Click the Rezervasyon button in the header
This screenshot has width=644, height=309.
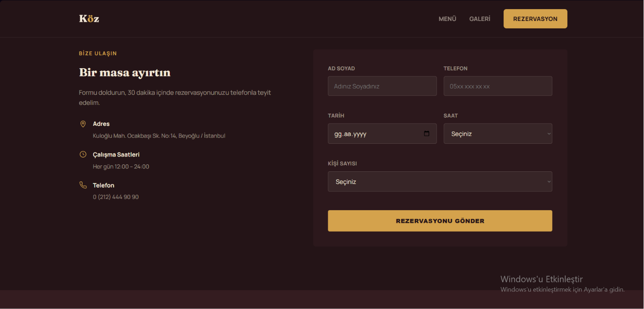(x=535, y=19)
